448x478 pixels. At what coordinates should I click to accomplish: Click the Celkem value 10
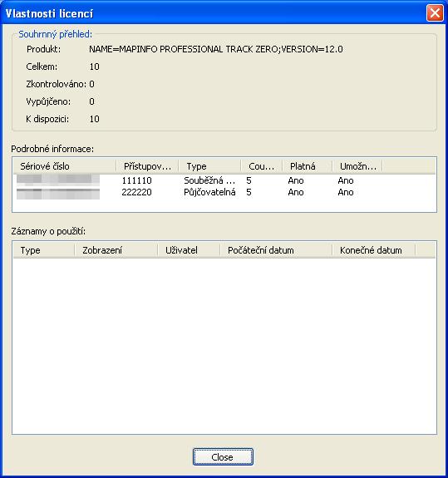point(94,67)
